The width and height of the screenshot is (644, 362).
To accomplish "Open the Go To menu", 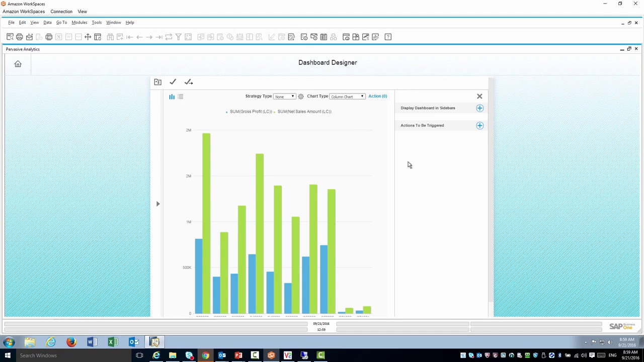I will 61,22.
